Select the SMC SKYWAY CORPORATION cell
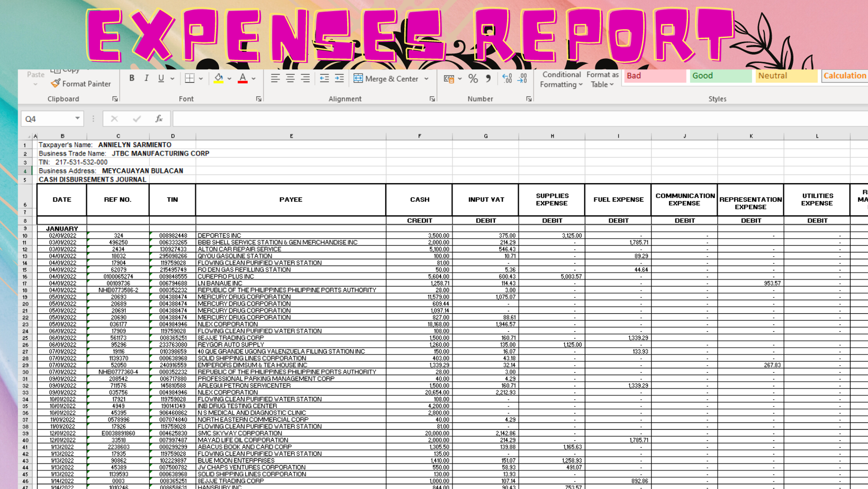868x489 pixels. (291, 433)
